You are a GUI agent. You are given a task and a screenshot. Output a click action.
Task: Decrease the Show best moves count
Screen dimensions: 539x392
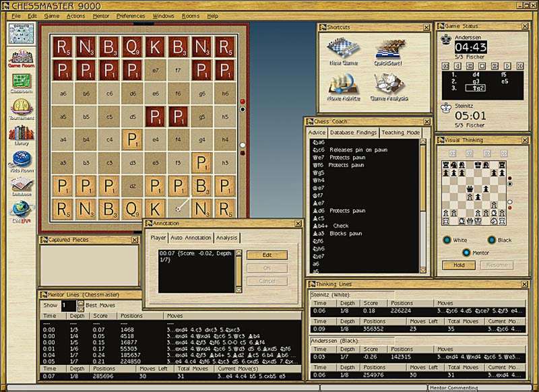click(x=80, y=309)
